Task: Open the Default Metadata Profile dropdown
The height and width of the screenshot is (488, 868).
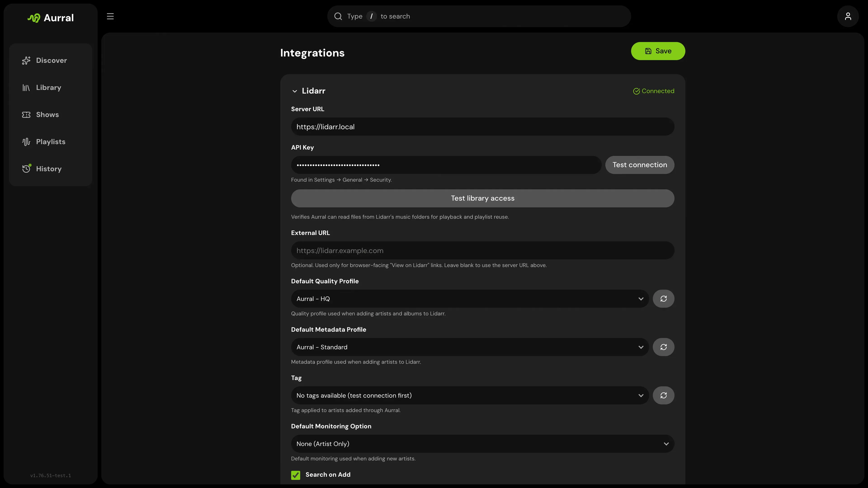Action: 470,347
